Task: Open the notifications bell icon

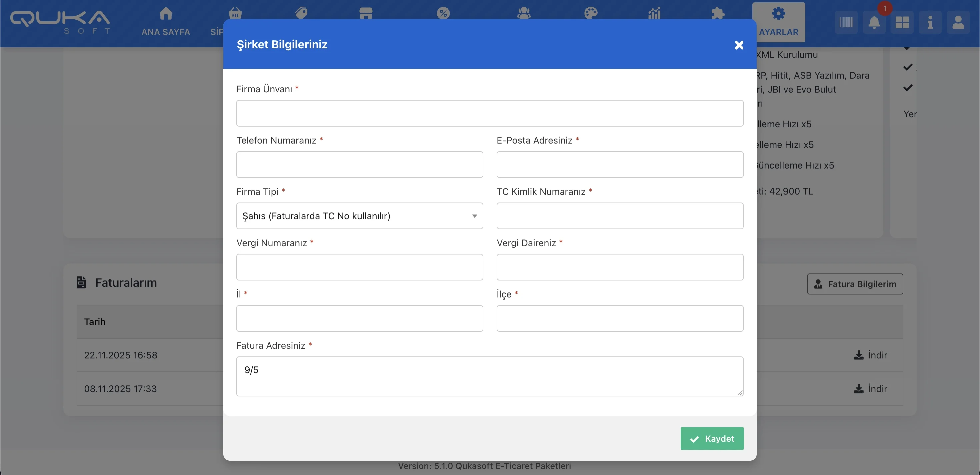Action: (874, 23)
